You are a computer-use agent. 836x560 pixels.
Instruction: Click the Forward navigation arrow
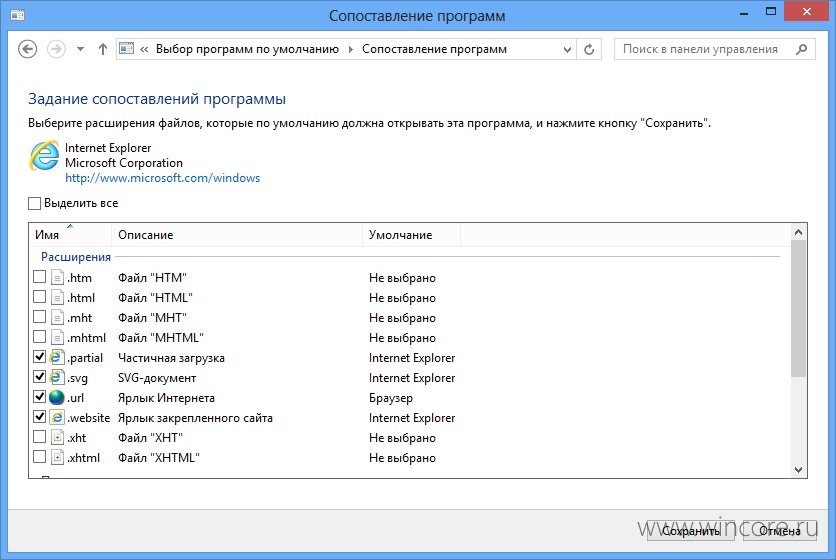[56, 49]
